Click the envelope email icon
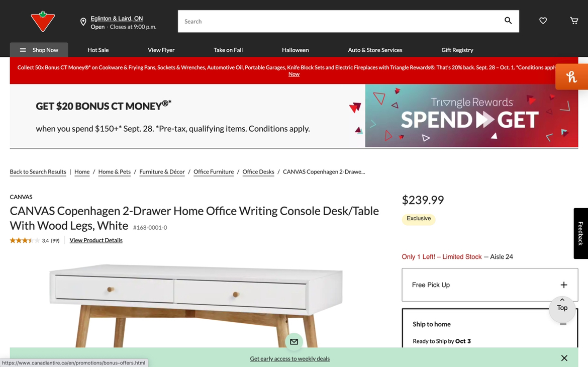The width and height of the screenshot is (588, 367). click(294, 341)
